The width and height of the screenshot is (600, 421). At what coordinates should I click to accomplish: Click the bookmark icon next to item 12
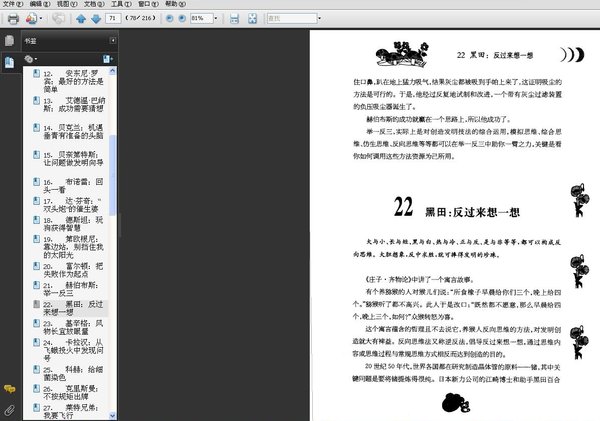pos(36,73)
